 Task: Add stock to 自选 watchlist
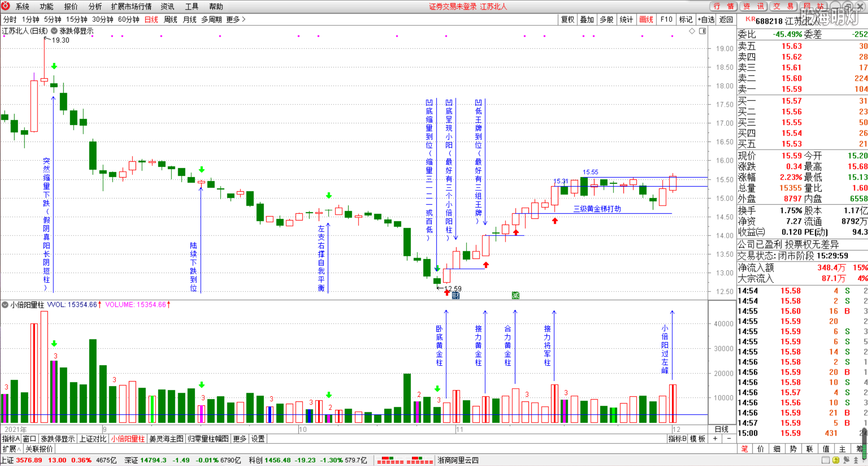[706, 19]
